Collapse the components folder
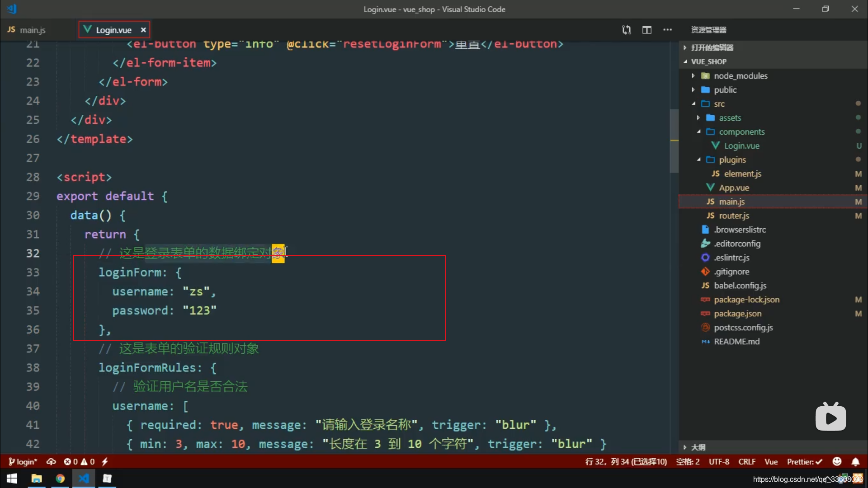 tap(698, 132)
